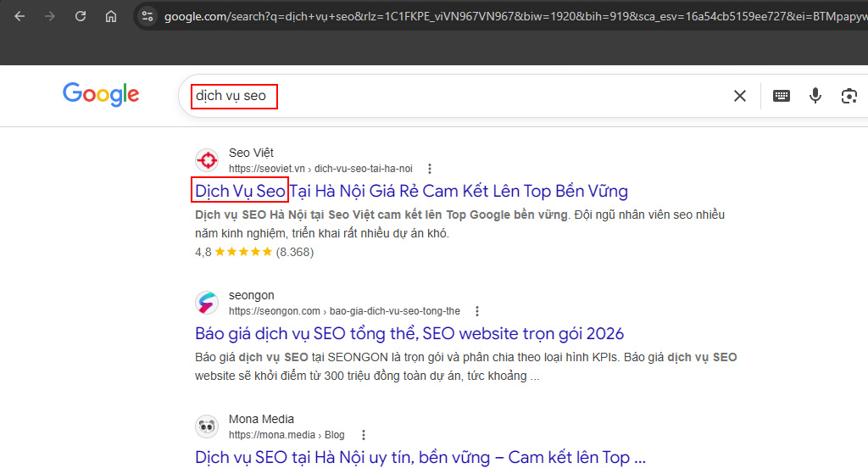Go back using the browser back arrow

[x=20, y=17]
